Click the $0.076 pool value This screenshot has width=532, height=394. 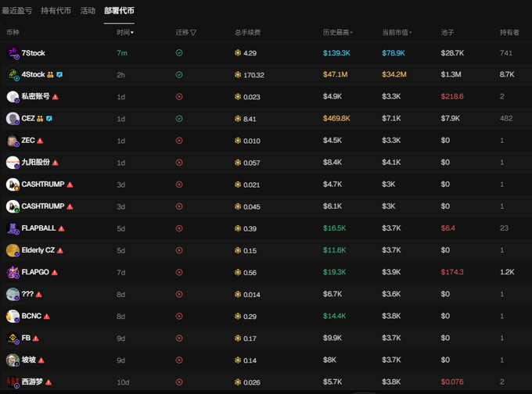tap(452, 381)
